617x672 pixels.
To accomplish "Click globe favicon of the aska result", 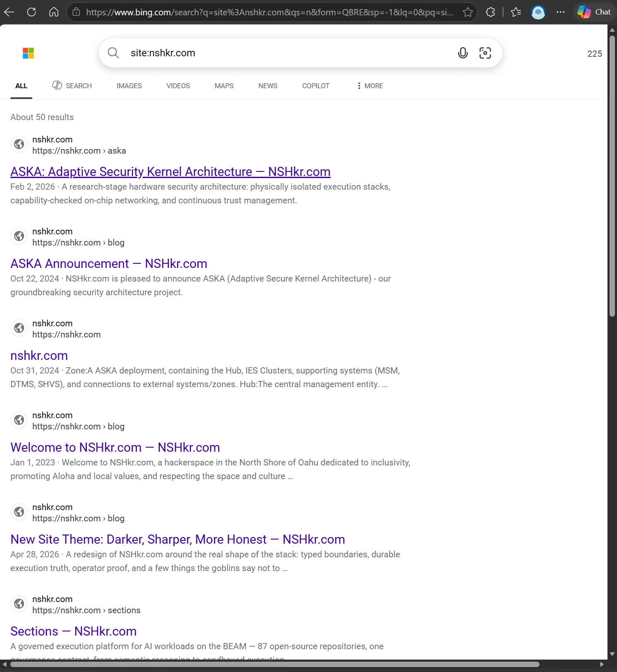I will tap(19, 144).
